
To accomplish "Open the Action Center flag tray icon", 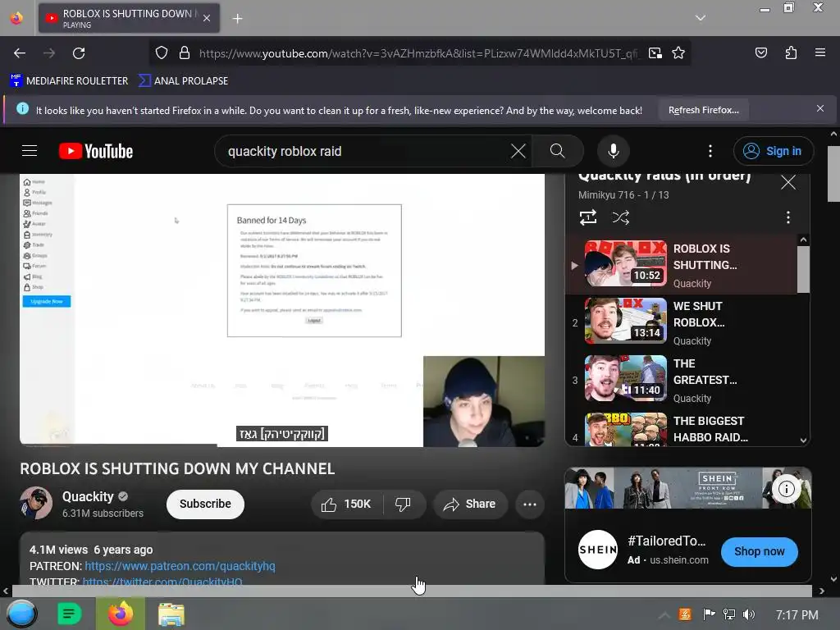I will point(709,614).
